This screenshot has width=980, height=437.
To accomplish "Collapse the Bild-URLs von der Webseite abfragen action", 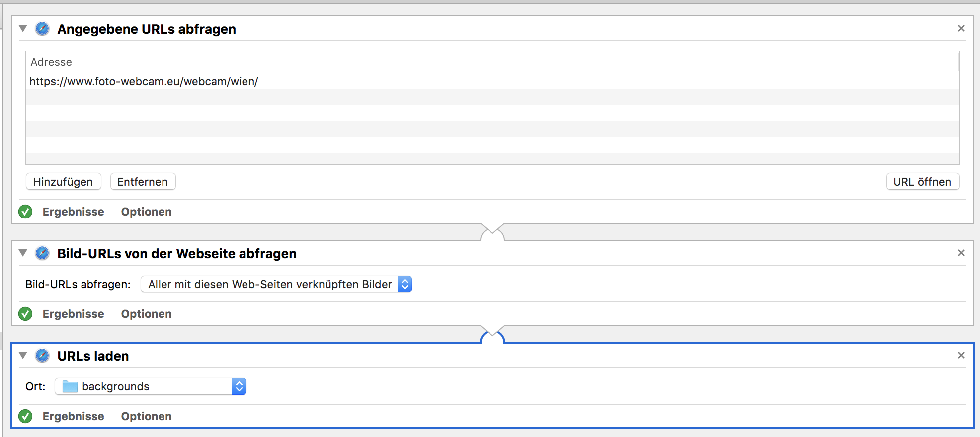I will pos(23,253).
